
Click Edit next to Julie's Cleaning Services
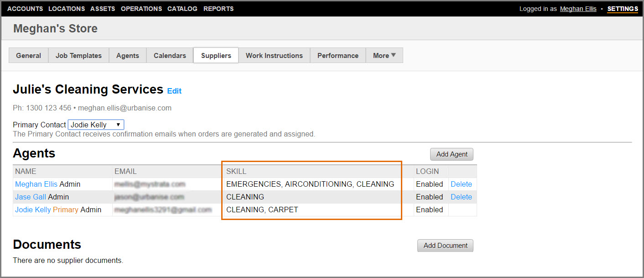pyautogui.click(x=174, y=91)
